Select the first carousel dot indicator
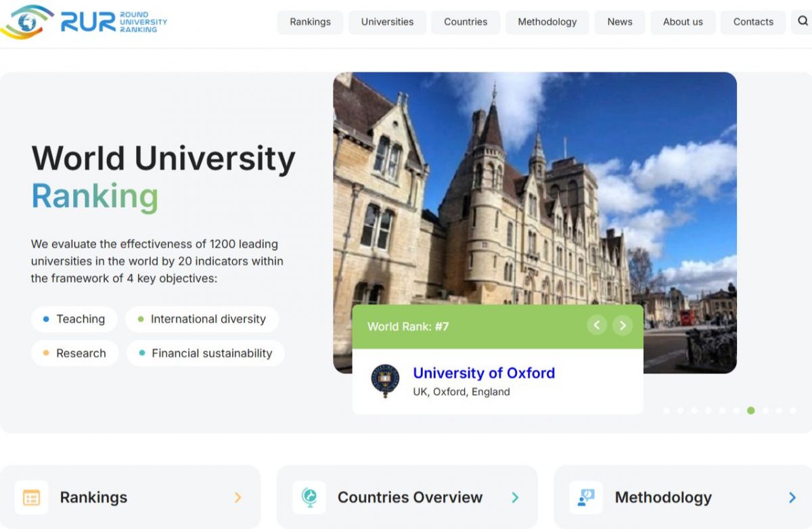 pyautogui.click(x=667, y=411)
